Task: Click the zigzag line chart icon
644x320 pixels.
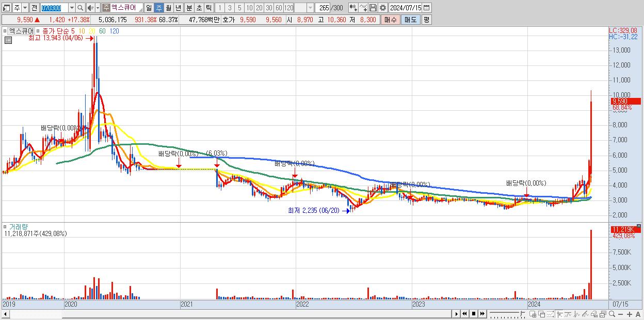Action: coord(577,314)
